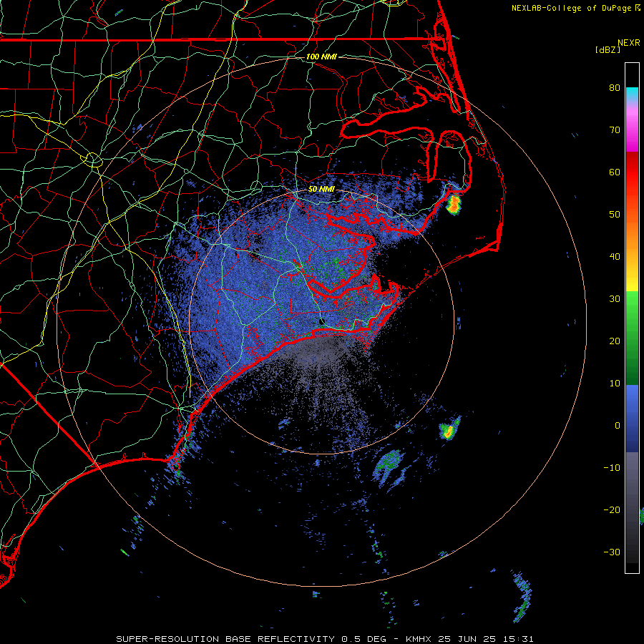
Task: Click the 80 value on the dBZ scale
Action: click(615, 87)
